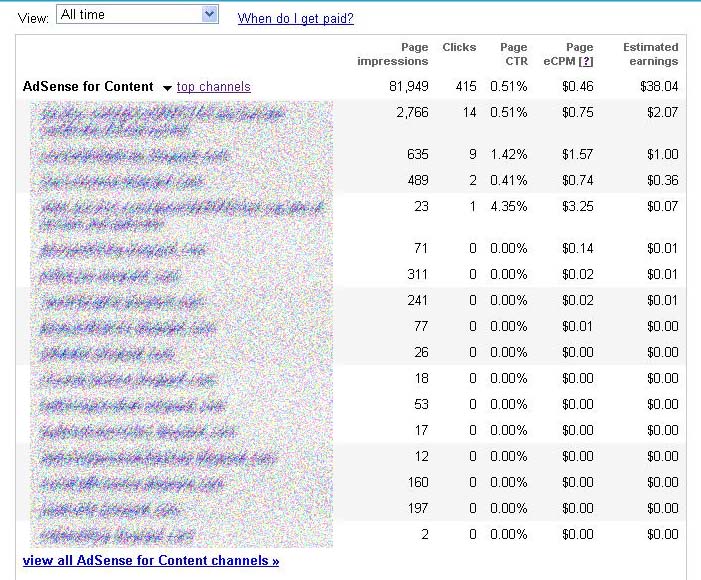The height and width of the screenshot is (580, 701).
Task: Open the When do I get paid? link
Action: tap(296, 18)
